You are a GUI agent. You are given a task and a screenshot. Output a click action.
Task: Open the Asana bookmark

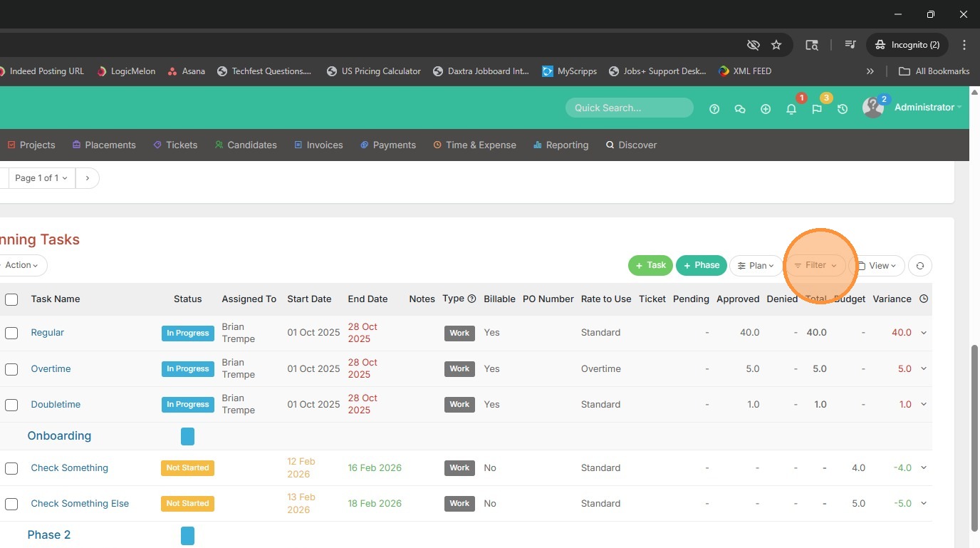tap(187, 71)
